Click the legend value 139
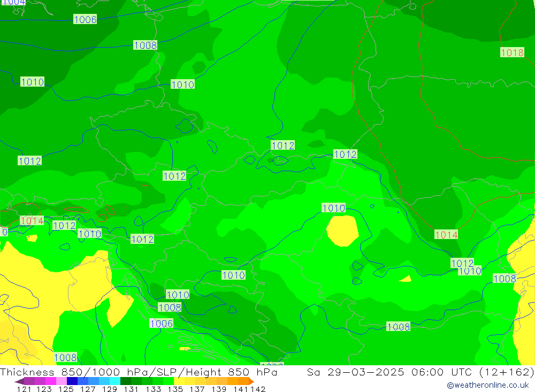 [219, 389]
